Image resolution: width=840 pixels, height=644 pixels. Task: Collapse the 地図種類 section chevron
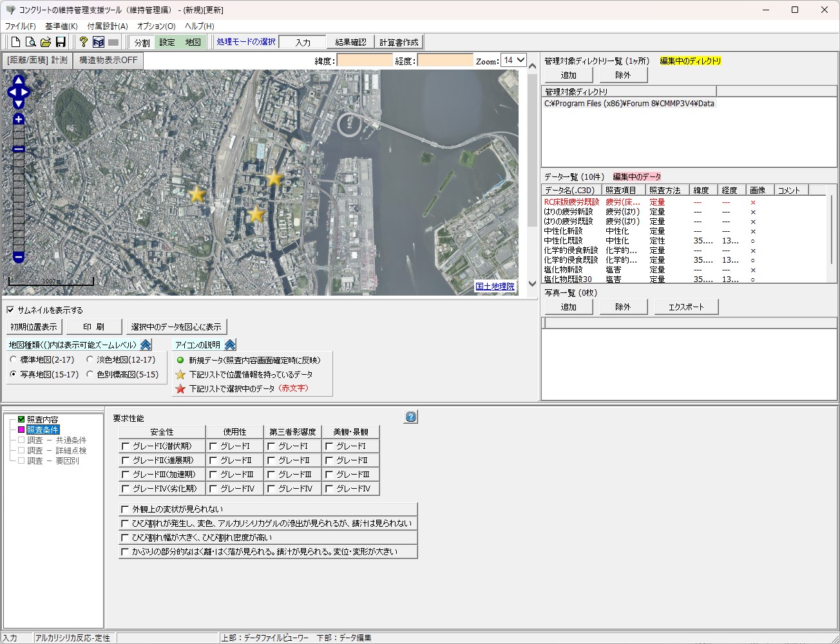[146, 345]
